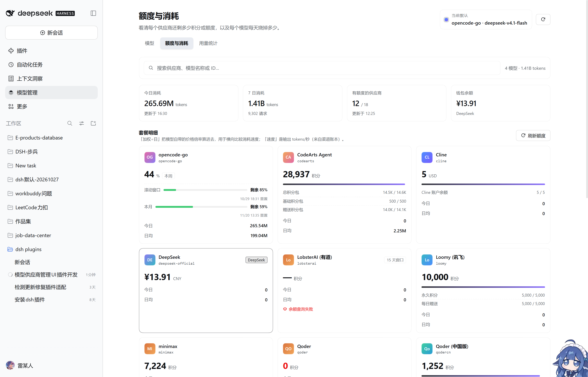Screen dimensions: 588x377
Task: Open 作品集 workspace folder
Action: pyautogui.click(x=51, y=222)
